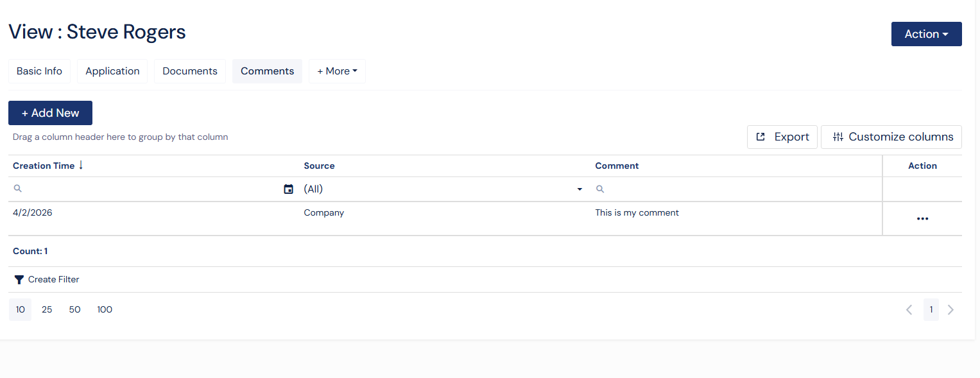Click the Export button
980x378 pixels.
click(x=782, y=137)
